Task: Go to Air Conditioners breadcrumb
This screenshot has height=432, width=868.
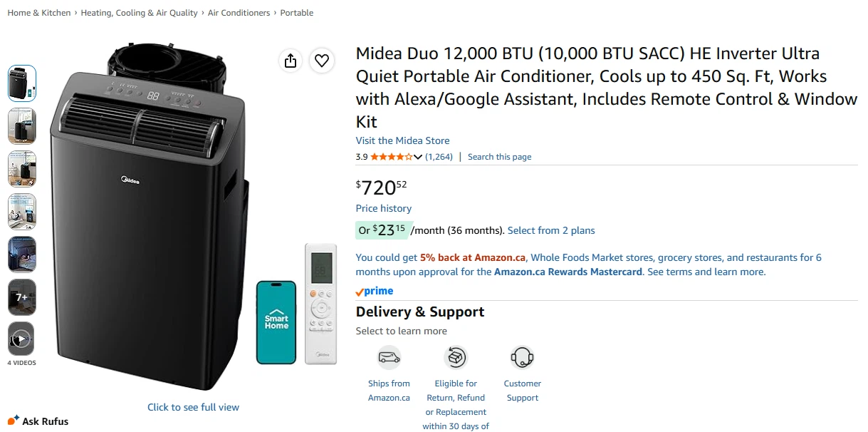Action: click(239, 13)
